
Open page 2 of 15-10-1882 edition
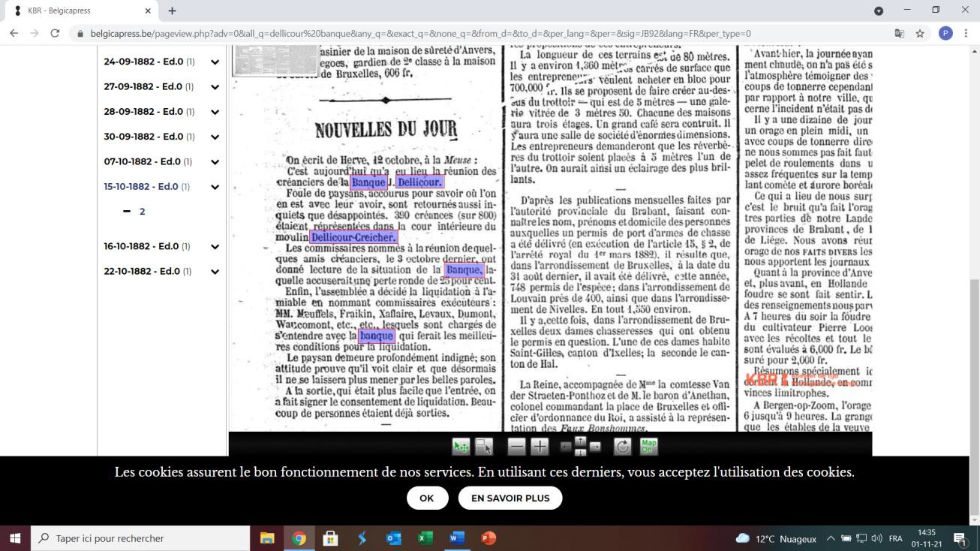pyautogui.click(x=142, y=212)
